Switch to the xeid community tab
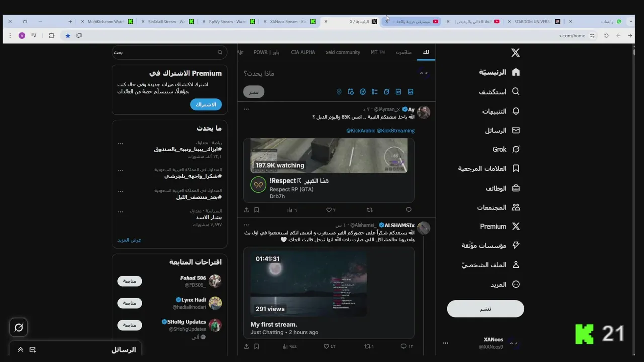This screenshot has width=644, height=362. pyautogui.click(x=343, y=52)
